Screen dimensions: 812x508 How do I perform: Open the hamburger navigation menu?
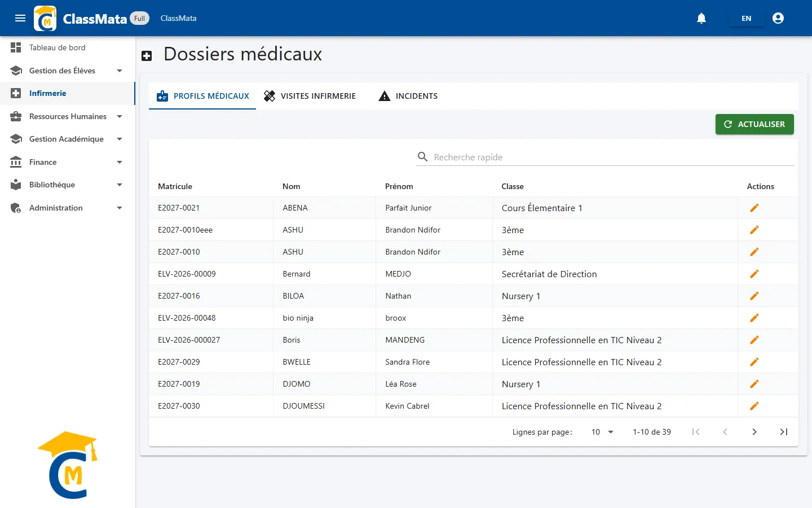coord(20,18)
